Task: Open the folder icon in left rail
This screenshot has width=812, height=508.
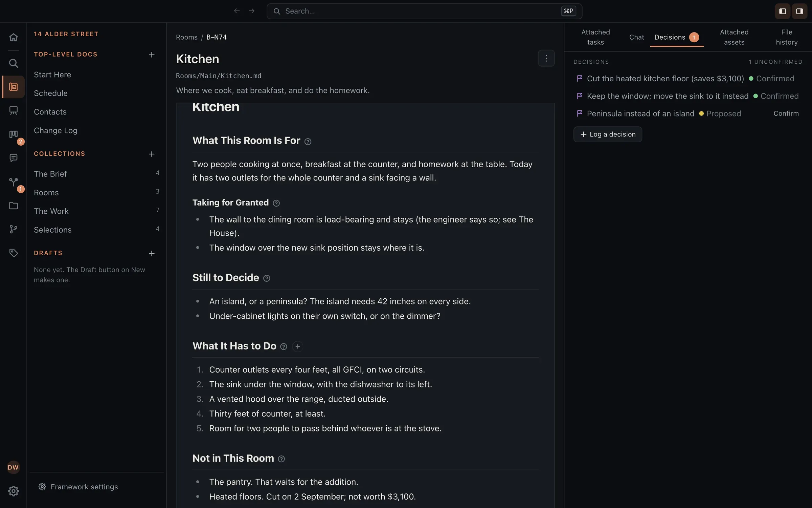Action: (x=14, y=206)
